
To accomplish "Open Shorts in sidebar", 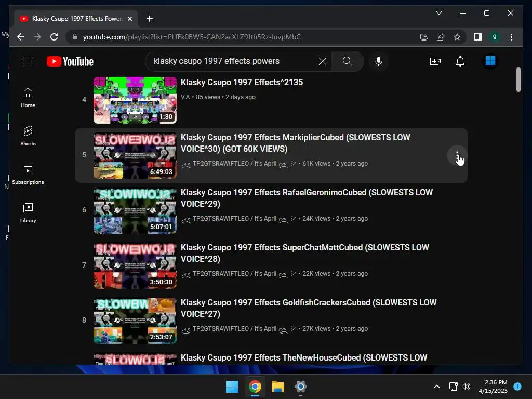I will coord(28,136).
